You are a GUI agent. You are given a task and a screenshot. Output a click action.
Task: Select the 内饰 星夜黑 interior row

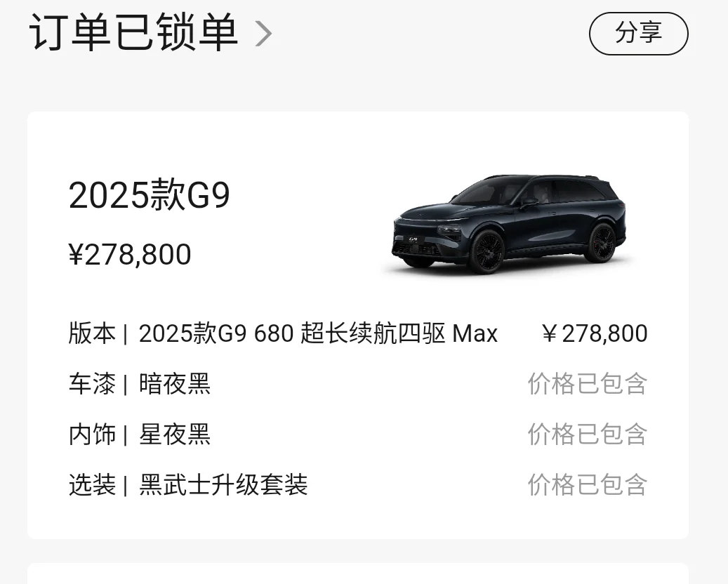pyautogui.click(x=358, y=434)
